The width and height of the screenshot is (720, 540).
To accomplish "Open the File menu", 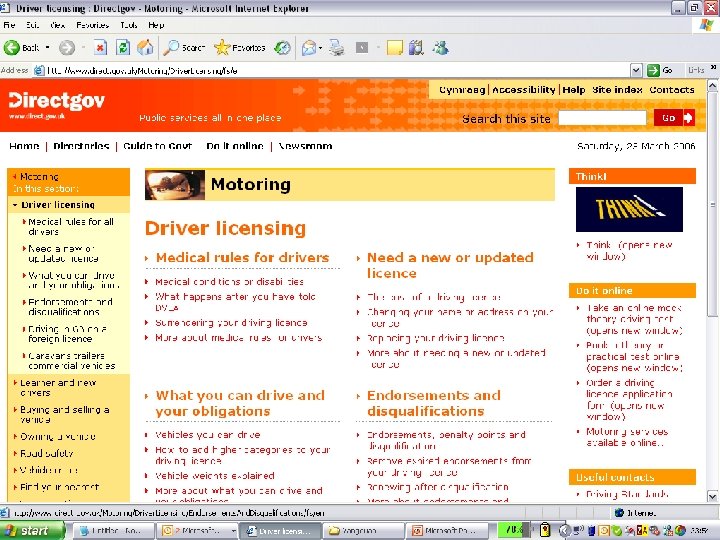I will click(x=9, y=25).
